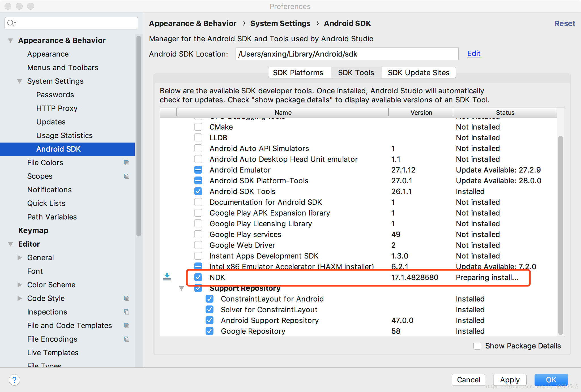The image size is (581, 392).
Task: Toggle the Android Emulator checkbox
Action: pyautogui.click(x=198, y=170)
